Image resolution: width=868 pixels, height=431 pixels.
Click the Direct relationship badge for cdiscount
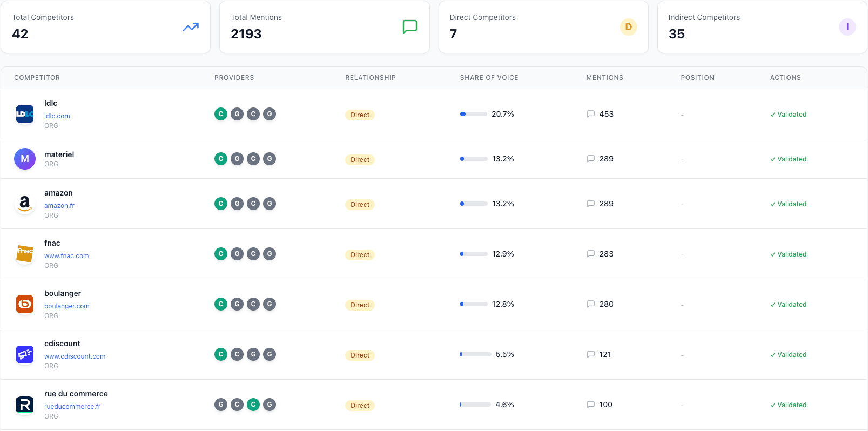point(360,355)
